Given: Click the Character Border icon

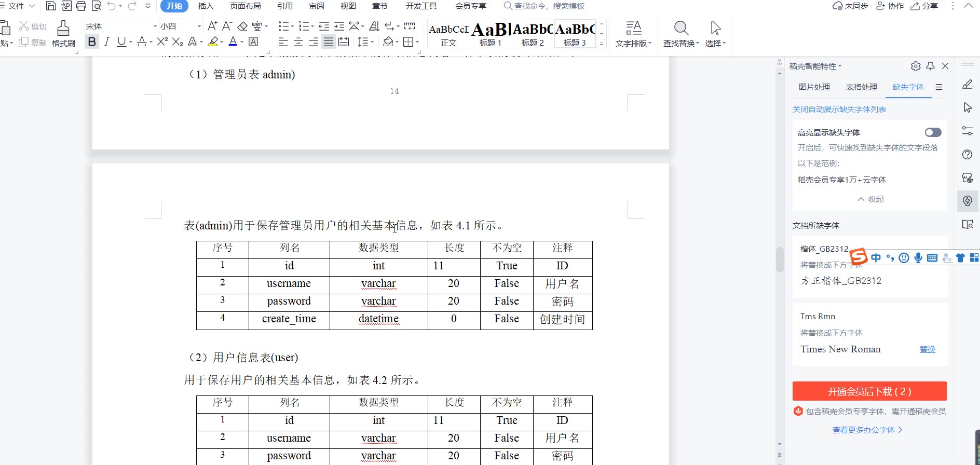Looking at the screenshot, I should [x=253, y=42].
